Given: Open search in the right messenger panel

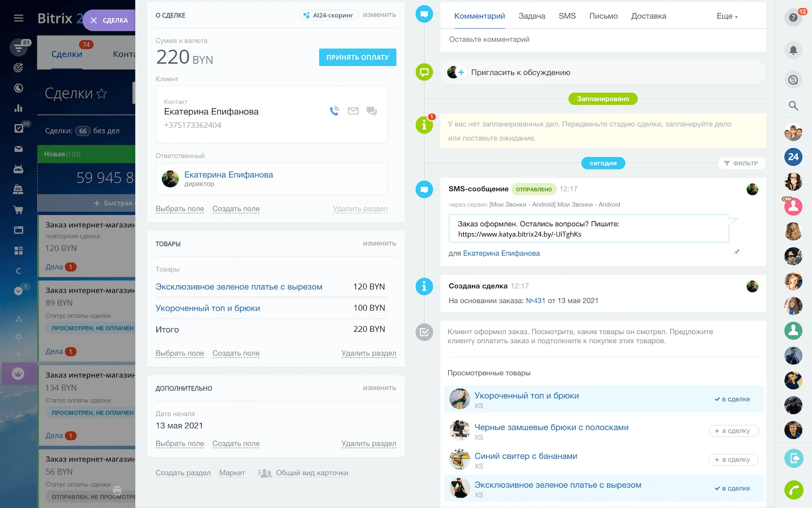Looking at the screenshot, I should [x=793, y=106].
